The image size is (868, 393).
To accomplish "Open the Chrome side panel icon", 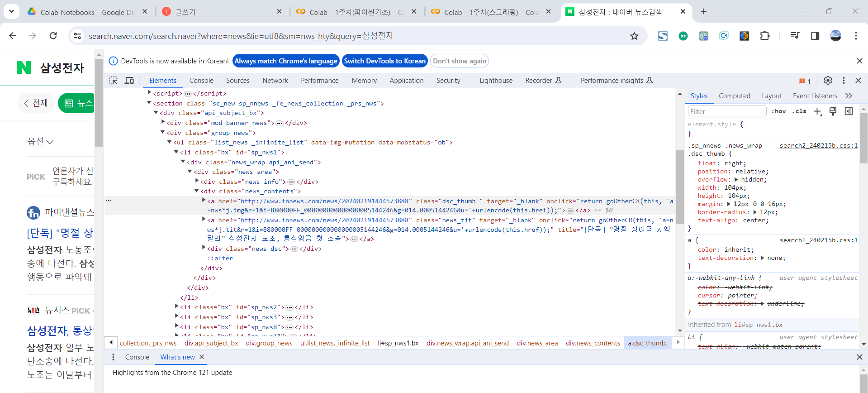I will [x=815, y=36].
